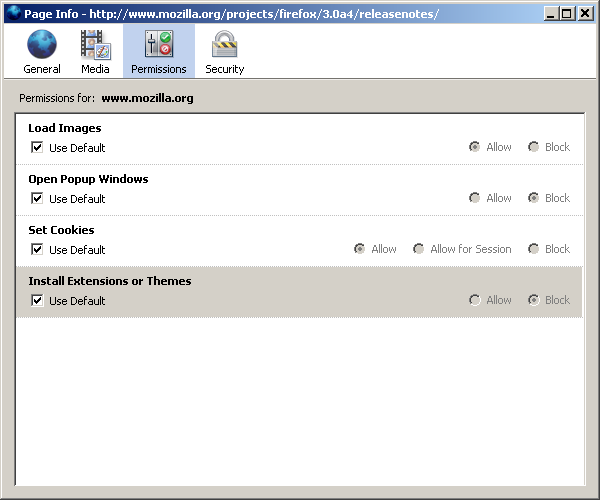Uncheck Use Default for Install Extensions or Themes
The image size is (600, 500).
pyautogui.click(x=37, y=300)
